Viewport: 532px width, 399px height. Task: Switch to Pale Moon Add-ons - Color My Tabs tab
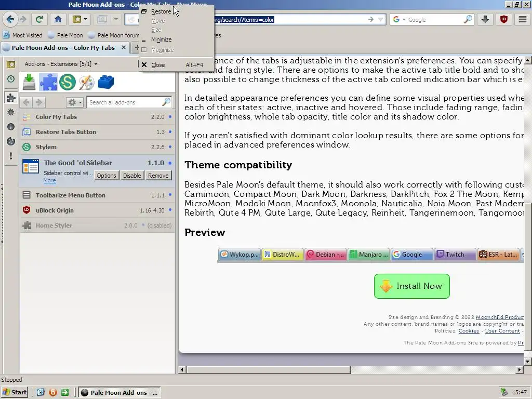63,48
